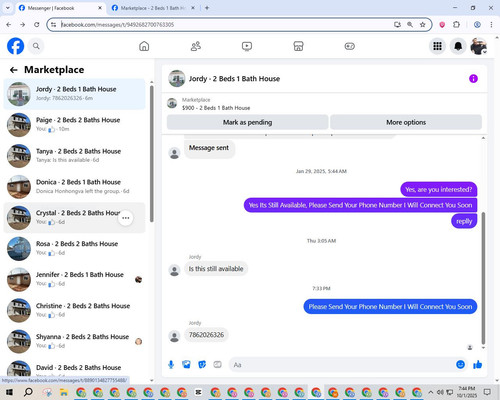Viewport: 500px width, 400px height.
Task: Open More options for the listing
Action: click(x=406, y=122)
